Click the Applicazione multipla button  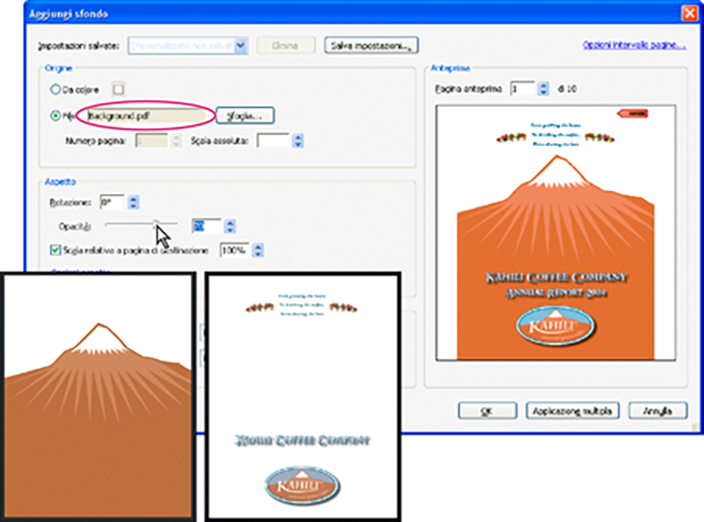click(572, 411)
